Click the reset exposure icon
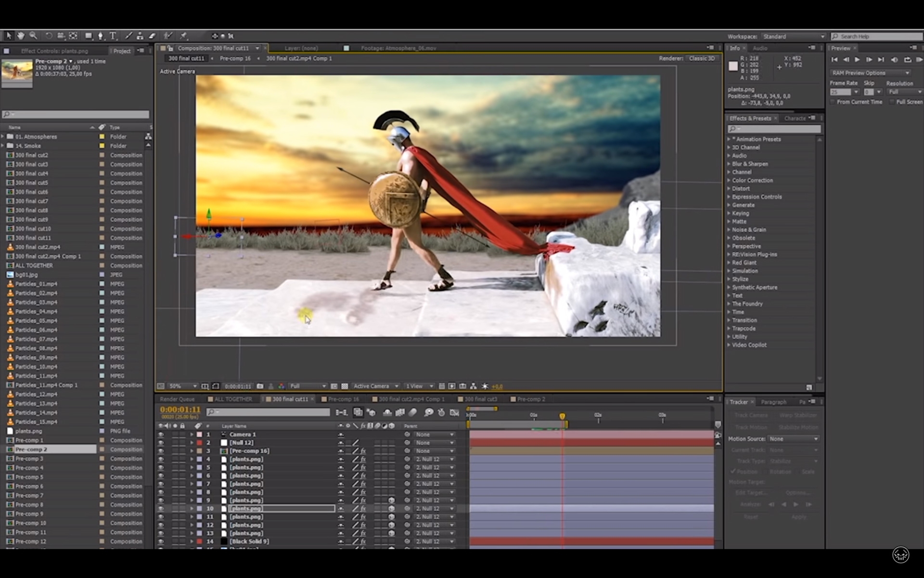The width and height of the screenshot is (924, 578). click(x=485, y=386)
